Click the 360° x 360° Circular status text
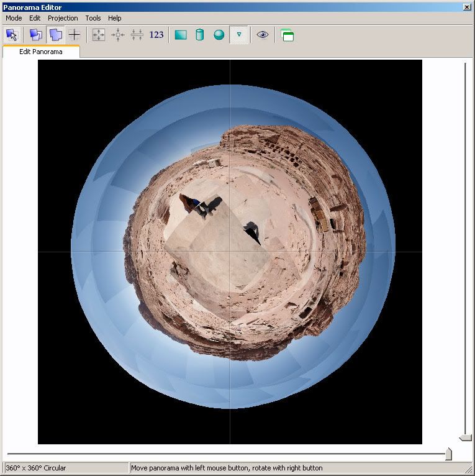Screen dimensions: 475x476 pyautogui.click(x=36, y=468)
